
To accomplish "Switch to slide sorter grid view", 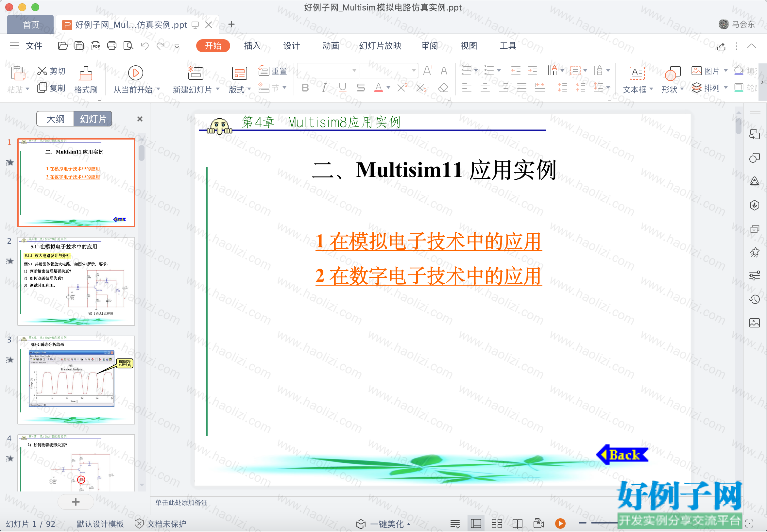I will click(x=497, y=524).
